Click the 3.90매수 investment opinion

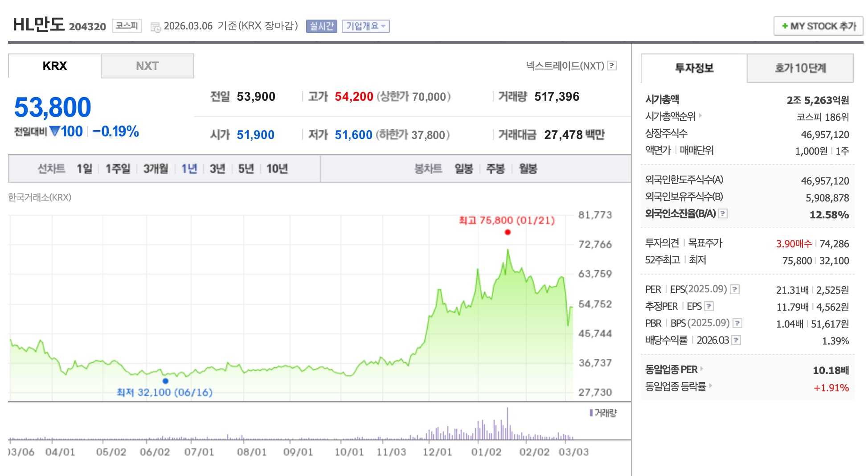[x=794, y=244]
